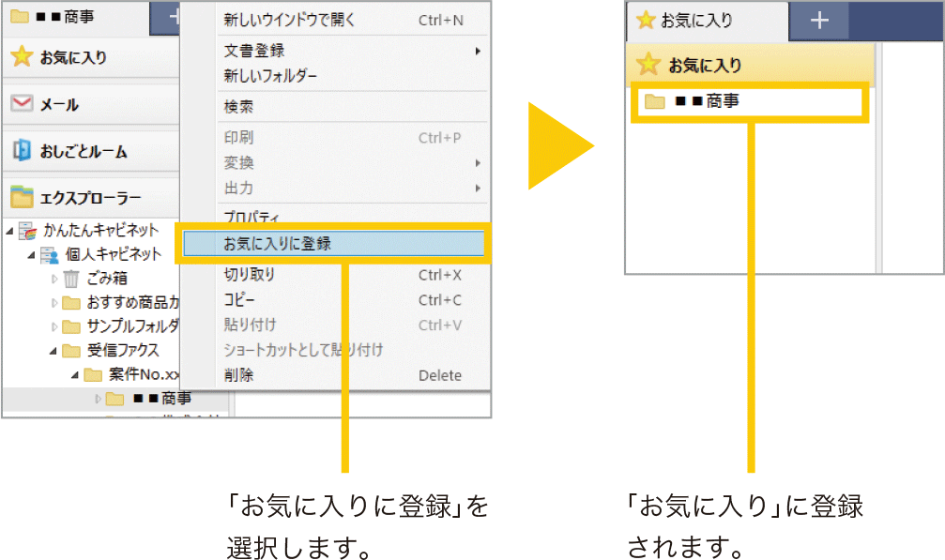
Task: Collapse the 受信ファクス folder arrow
Action: point(53,351)
